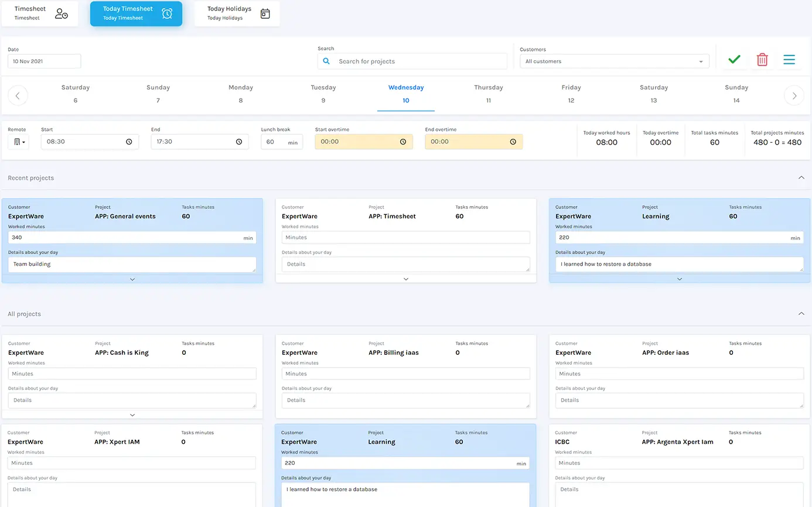Select Tuesday 9 in week bar

point(323,94)
